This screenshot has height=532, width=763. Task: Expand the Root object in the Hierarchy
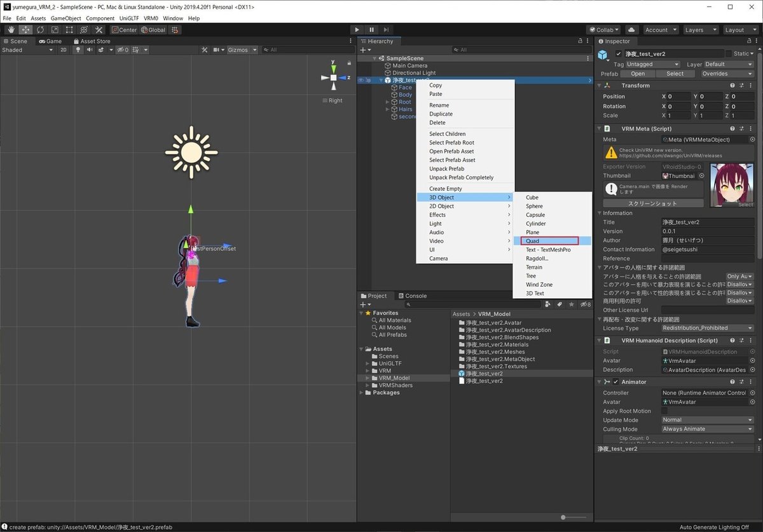[x=388, y=102]
